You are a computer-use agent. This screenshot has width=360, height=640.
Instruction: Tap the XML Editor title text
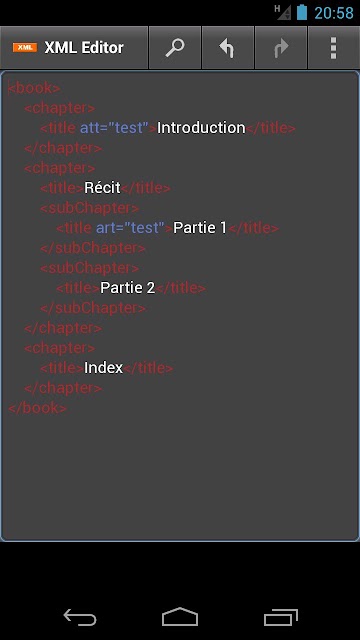(x=84, y=48)
